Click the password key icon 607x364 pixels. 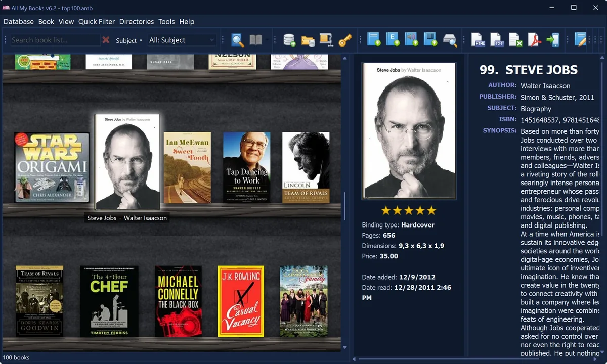tap(345, 40)
